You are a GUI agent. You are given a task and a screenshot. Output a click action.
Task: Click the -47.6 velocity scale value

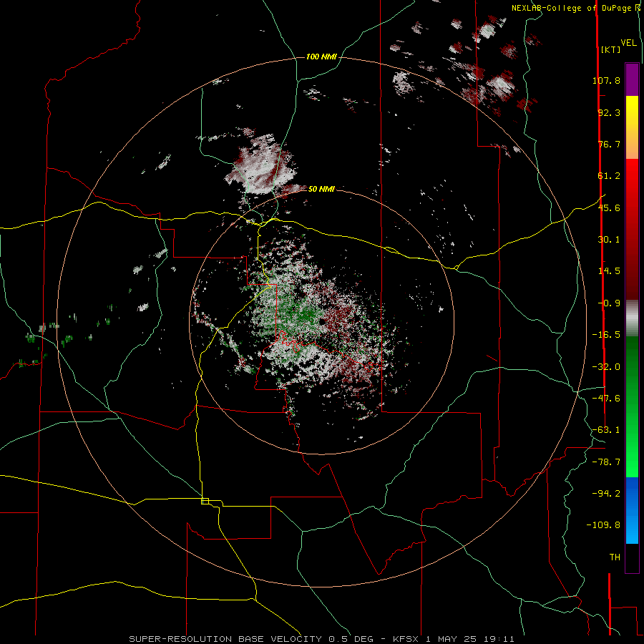click(606, 399)
